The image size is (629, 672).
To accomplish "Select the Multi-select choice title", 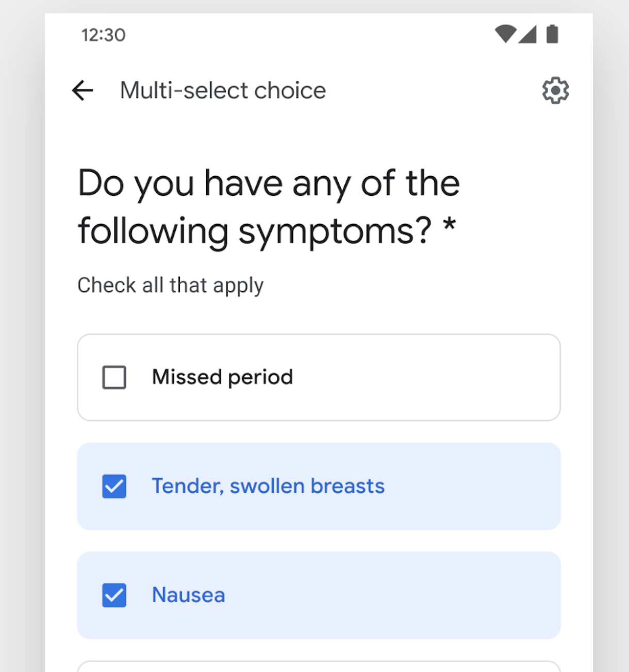I will tap(223, 90).
